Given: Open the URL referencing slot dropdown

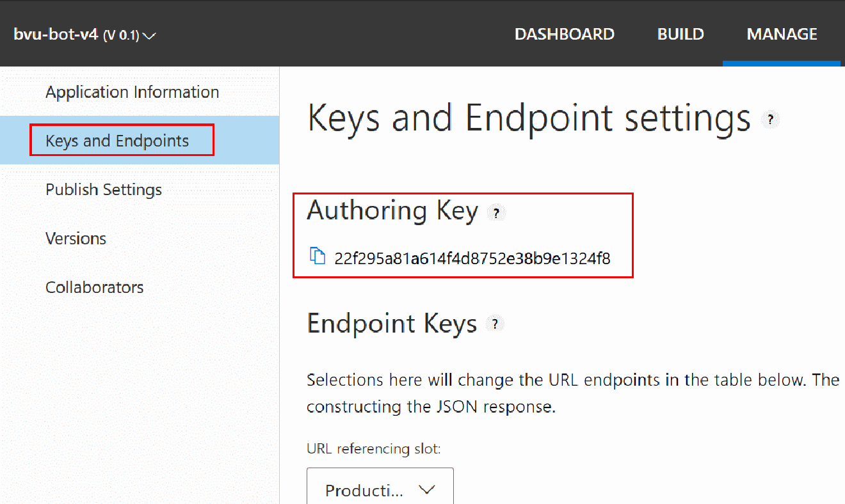Looking at the screenshot, I should tap(380, 490).
